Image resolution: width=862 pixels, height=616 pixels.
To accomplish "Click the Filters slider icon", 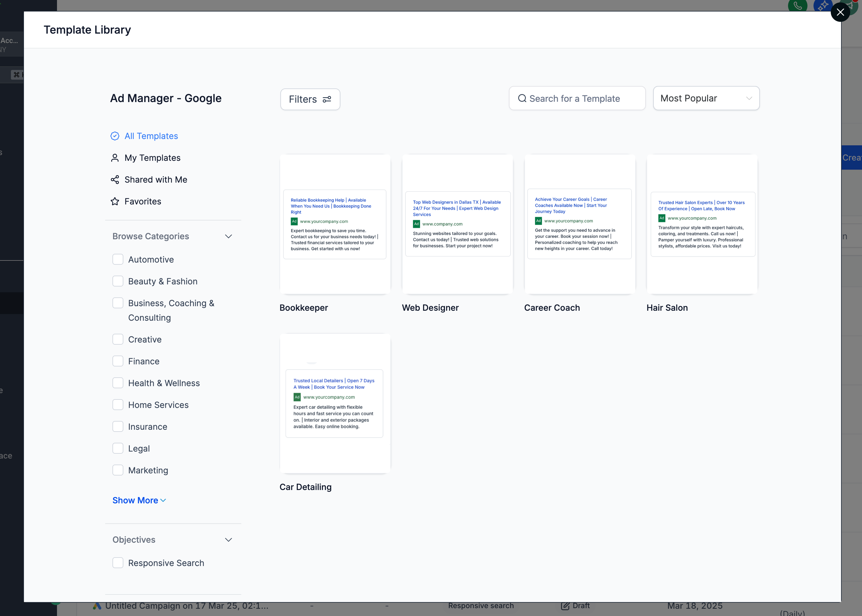I will point(327,99).
